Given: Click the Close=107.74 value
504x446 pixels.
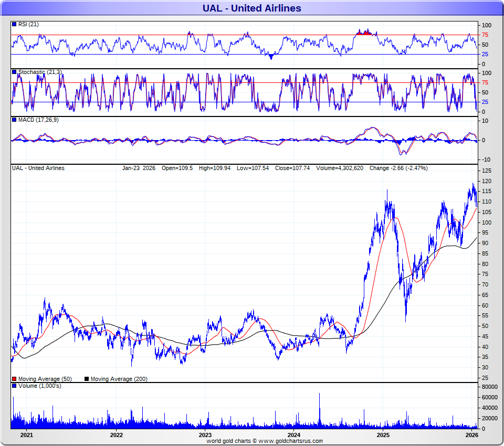Looking at the screenshot, I should (x=292, y=168).
